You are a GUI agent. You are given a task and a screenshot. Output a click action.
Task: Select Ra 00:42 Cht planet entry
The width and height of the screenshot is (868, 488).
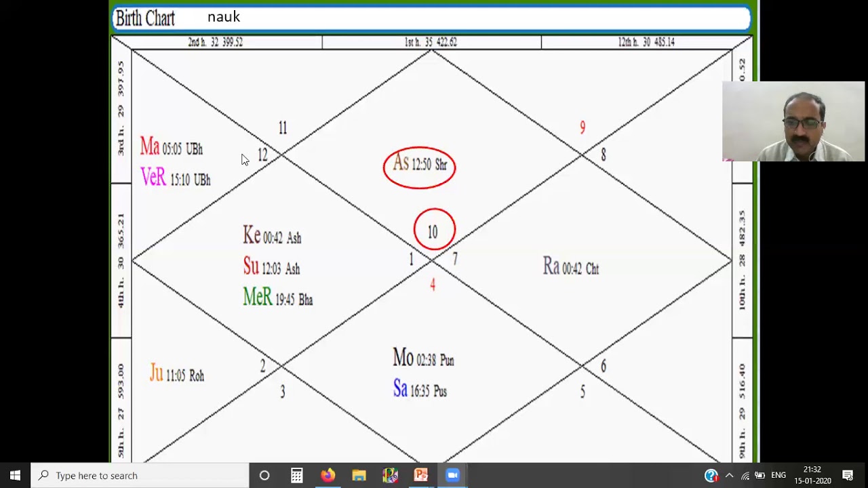[x=571, y=267]
